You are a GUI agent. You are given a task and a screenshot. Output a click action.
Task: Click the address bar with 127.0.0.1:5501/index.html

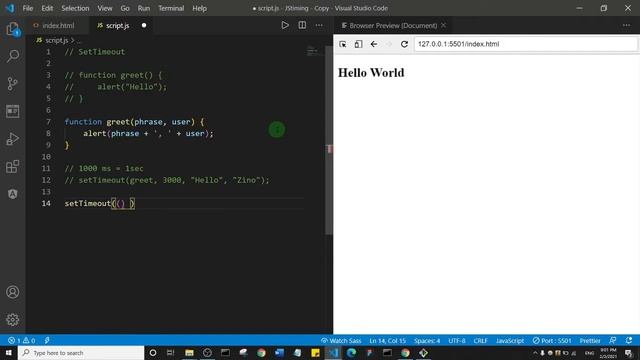[x=526, y=44]
